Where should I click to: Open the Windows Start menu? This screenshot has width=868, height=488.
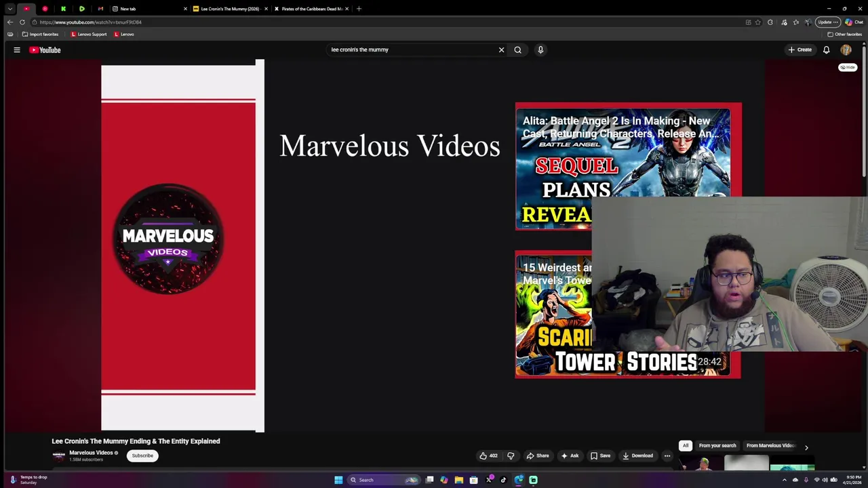point(338,480)
